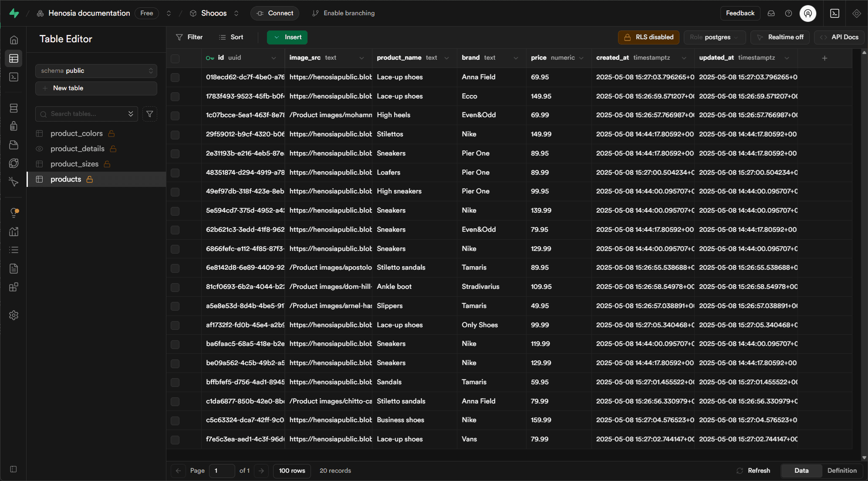868x481 pixels.
Task: Toggle the Realtime off button
Action: click(780, 37)
